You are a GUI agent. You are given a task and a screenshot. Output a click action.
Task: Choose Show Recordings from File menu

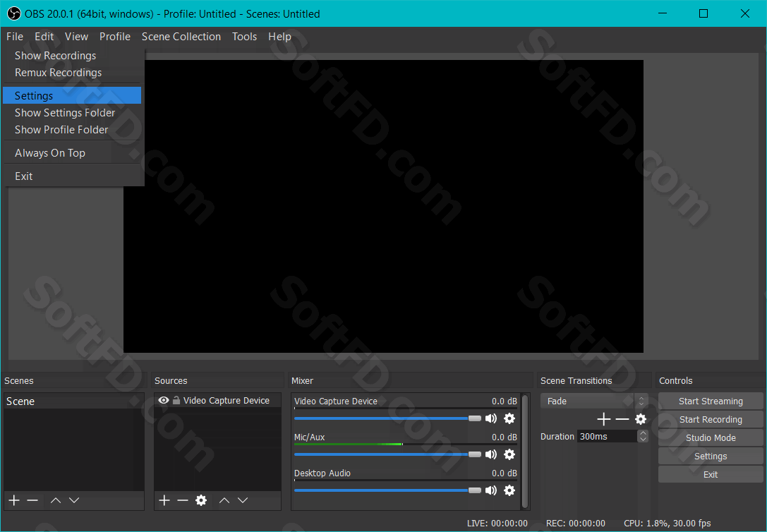pyautogui.click(x=72, y=56)
